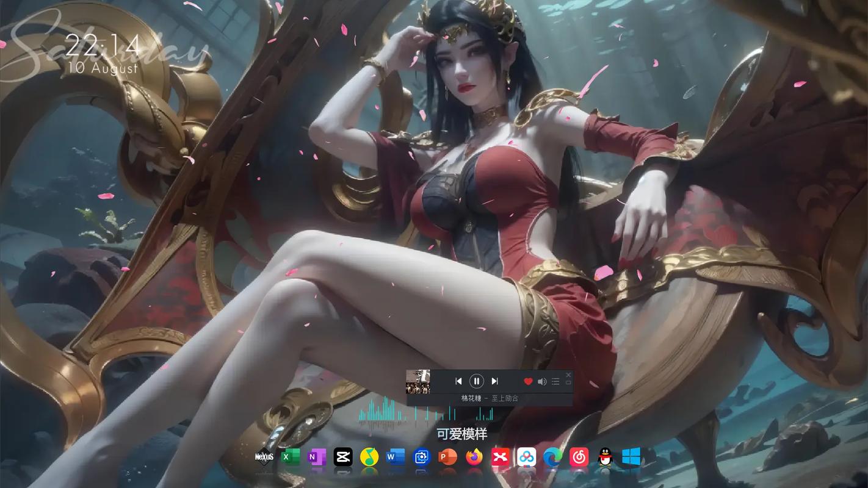Click the desktop lyric 可爱模样
This screenshot has width=868, height=488.
tap(462, 434)
